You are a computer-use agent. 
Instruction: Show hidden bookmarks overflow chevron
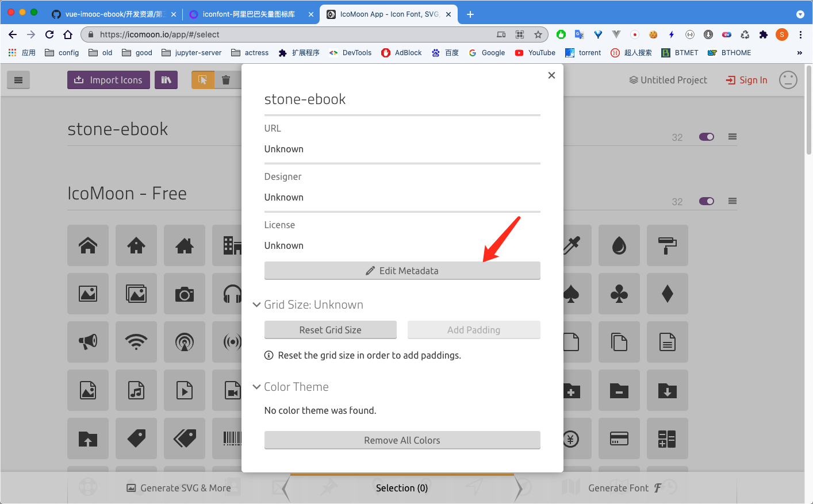799,53
